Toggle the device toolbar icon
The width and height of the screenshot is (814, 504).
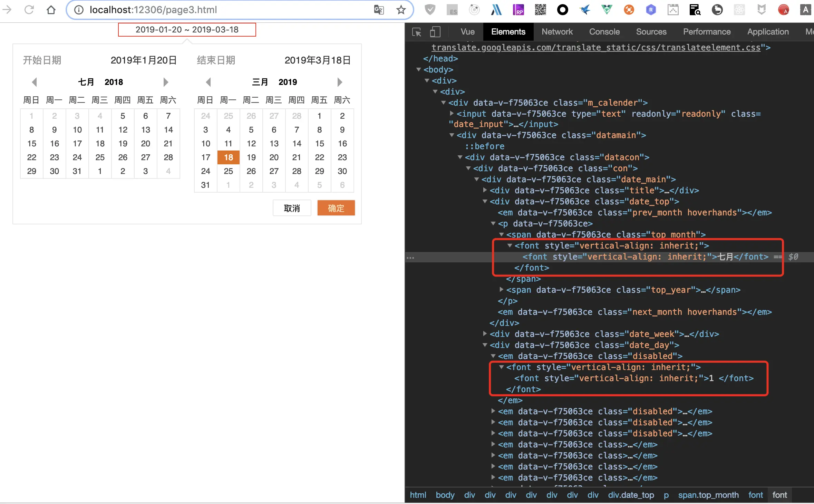coord(435,32)
